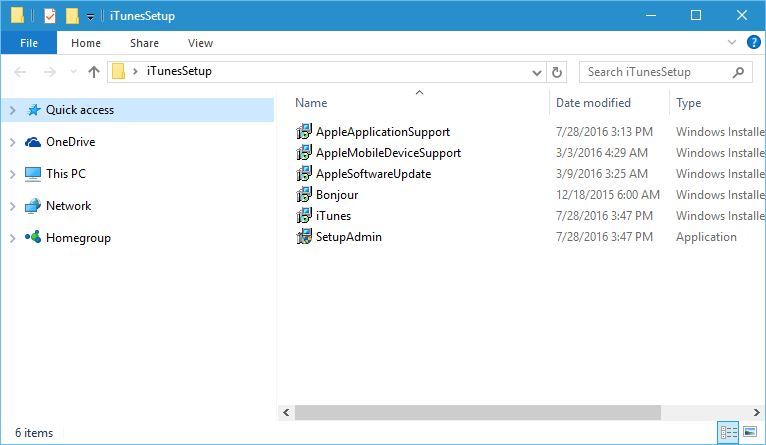Click the 6 items status text
The width and height of the screenshot is (766, 445).
tap(34, 433)
